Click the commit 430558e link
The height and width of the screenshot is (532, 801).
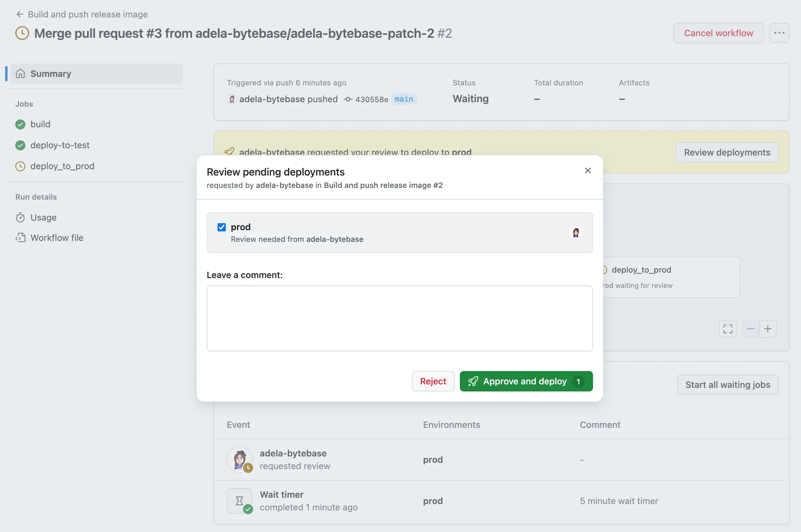[371, 99]
